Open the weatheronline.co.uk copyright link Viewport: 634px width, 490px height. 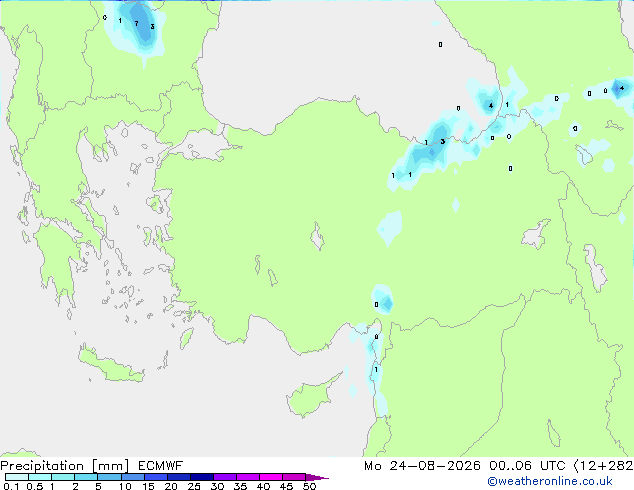(550, 481)
